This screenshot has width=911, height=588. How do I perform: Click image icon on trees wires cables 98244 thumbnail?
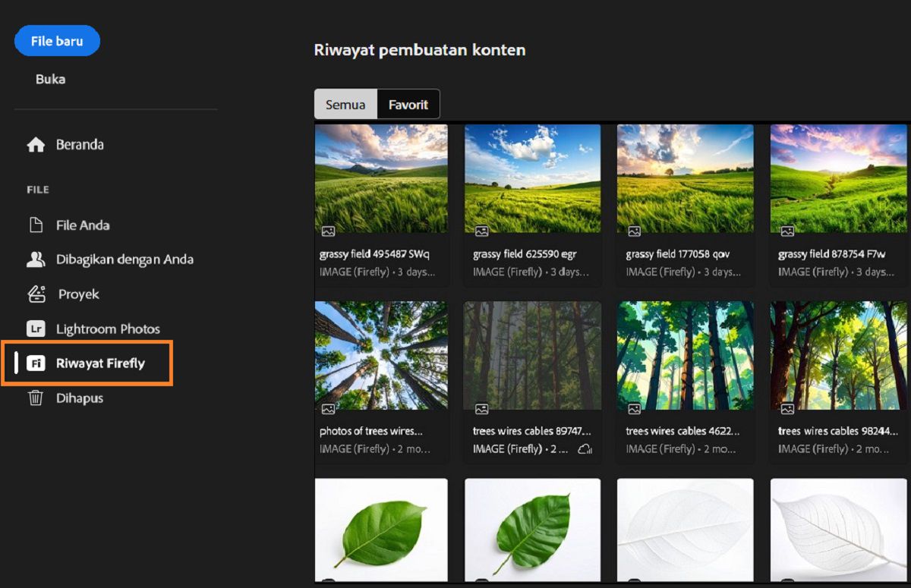point(787,409)
